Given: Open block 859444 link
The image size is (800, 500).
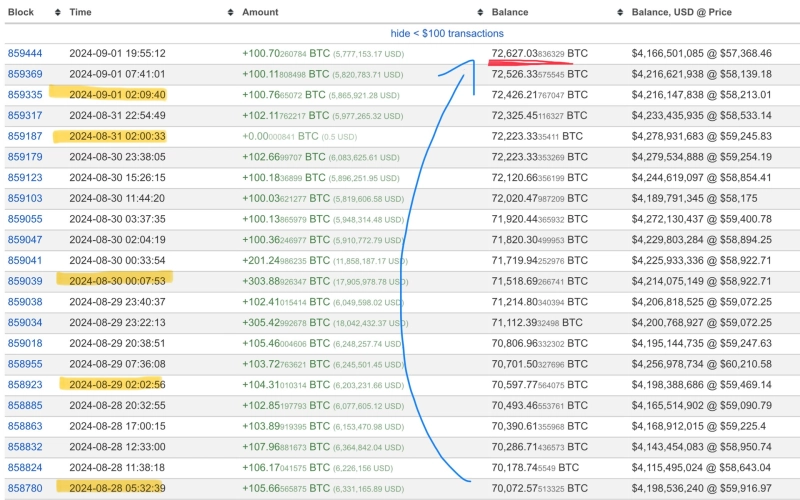Looking at the screenshot, I should [24, 53].
